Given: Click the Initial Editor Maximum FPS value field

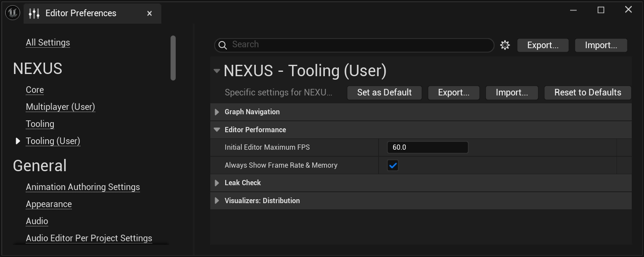Looking at the screenshot, I should pos(427,147).
